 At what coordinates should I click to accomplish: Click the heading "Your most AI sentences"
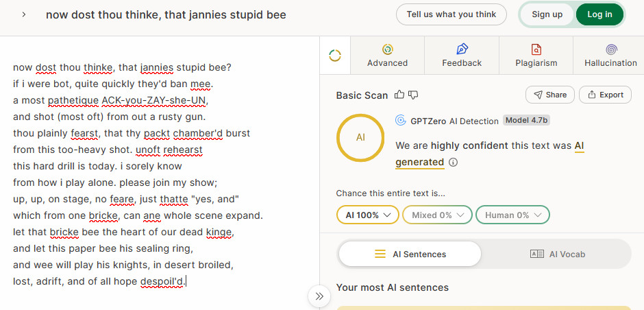(393, 287)
